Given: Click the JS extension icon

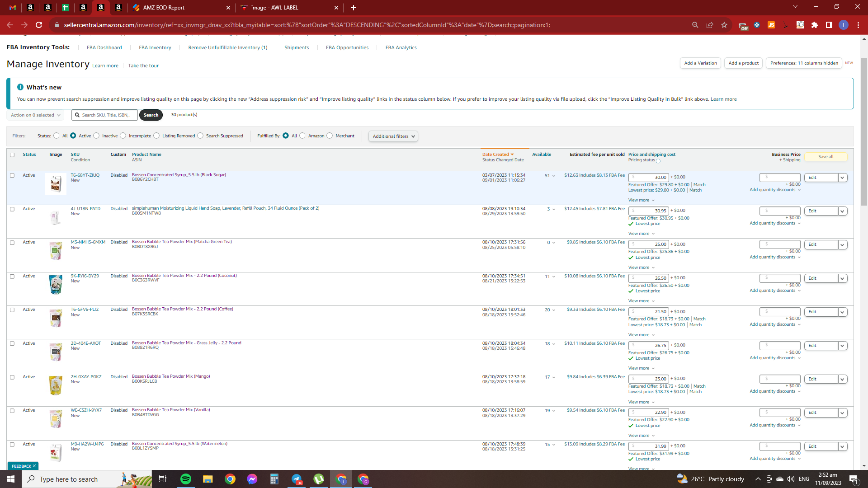Looking at the screenshot, I should (x=771, y=25).
